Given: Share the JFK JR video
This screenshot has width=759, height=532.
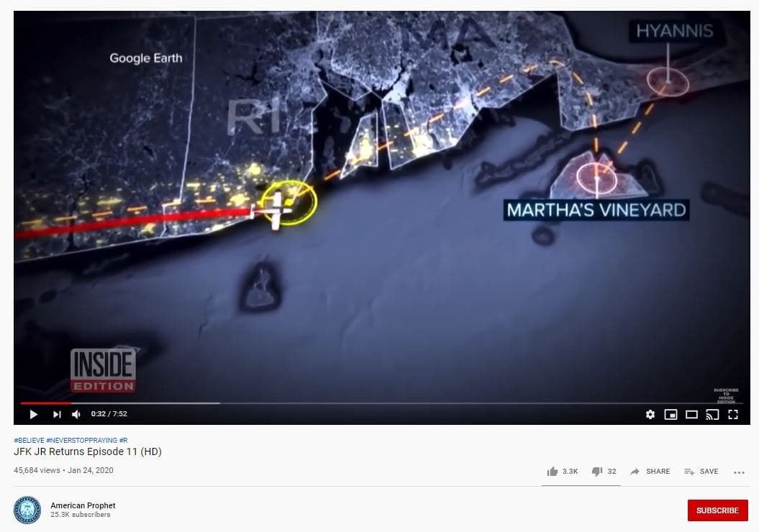Looking at the screenshot, I should 650,472.
